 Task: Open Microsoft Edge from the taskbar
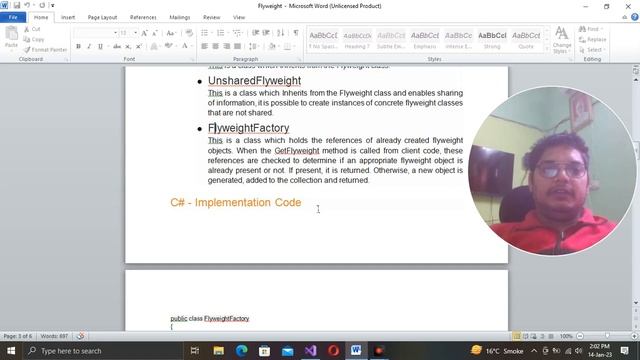tap(242, 351)
